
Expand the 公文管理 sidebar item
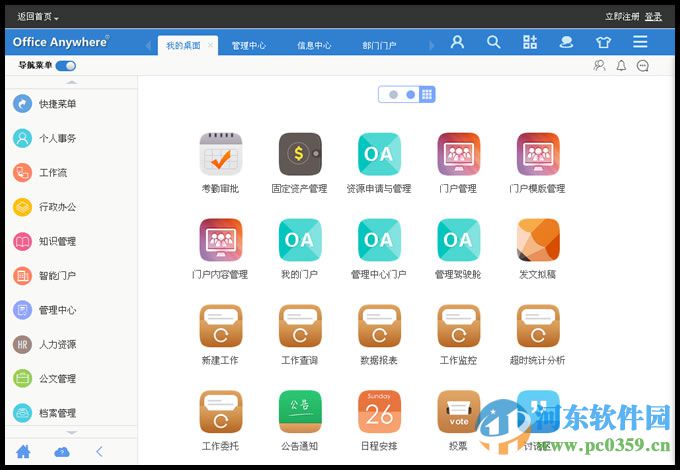(72, 379)
